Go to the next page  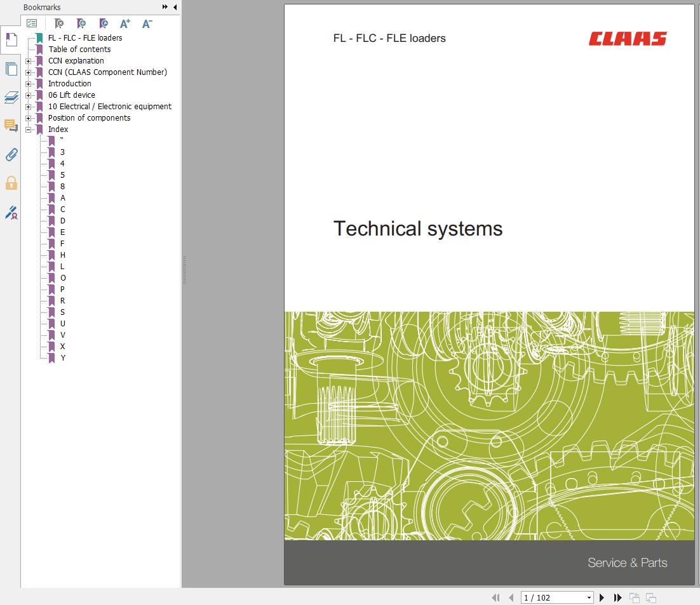point(602,597)
